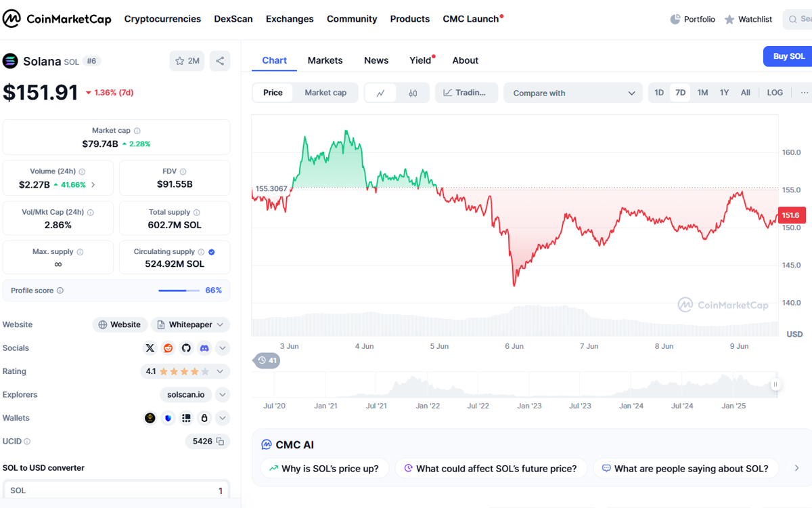The image size is (812, 508).
Task: Click the TradingView chart button
Action: pos(466,93)
